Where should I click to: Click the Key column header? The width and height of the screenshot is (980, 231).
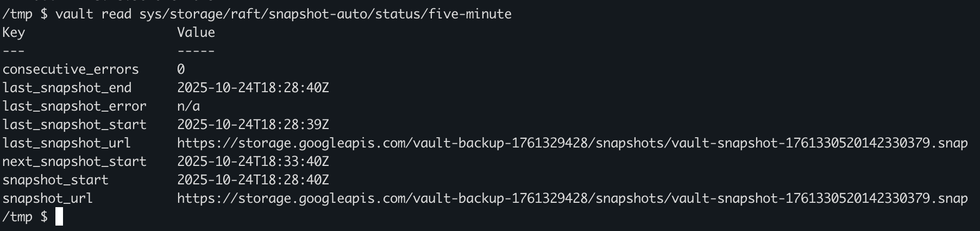click(14, 33)
